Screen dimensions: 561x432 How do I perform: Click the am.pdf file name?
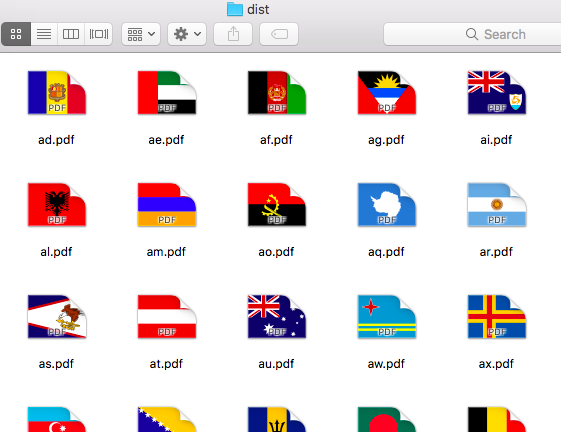(166, 252)
